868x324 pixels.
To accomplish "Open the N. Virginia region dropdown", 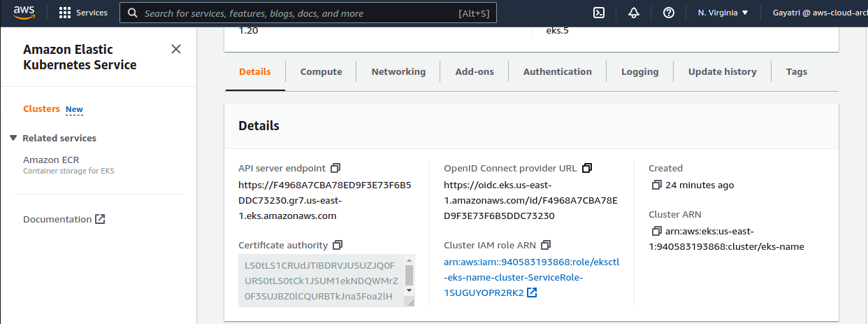I will pos(723,13).
